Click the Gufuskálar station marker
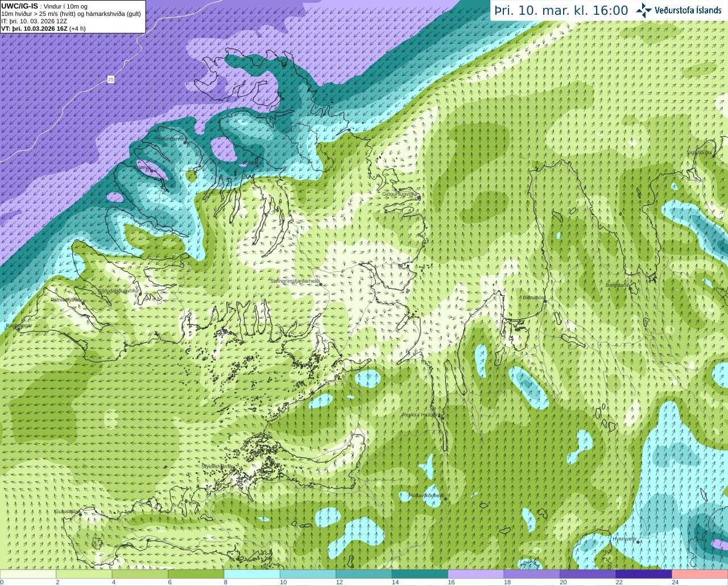The image size is (728, 586). coord(80,514)
